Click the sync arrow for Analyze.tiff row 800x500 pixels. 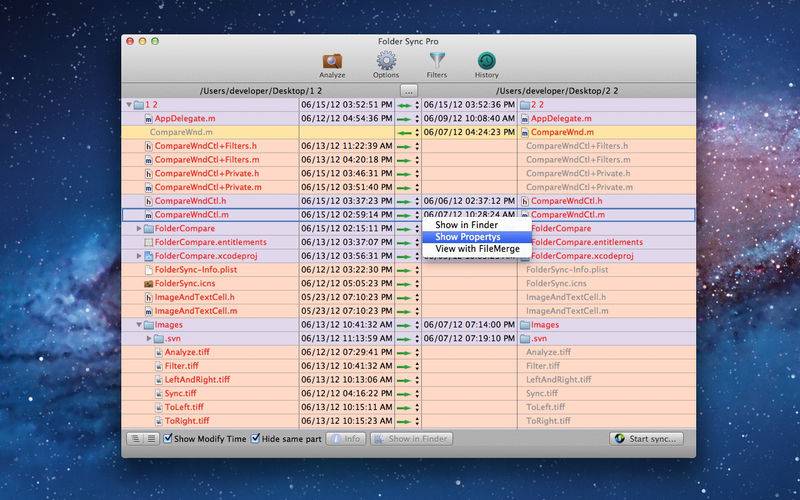pos(404,353)
